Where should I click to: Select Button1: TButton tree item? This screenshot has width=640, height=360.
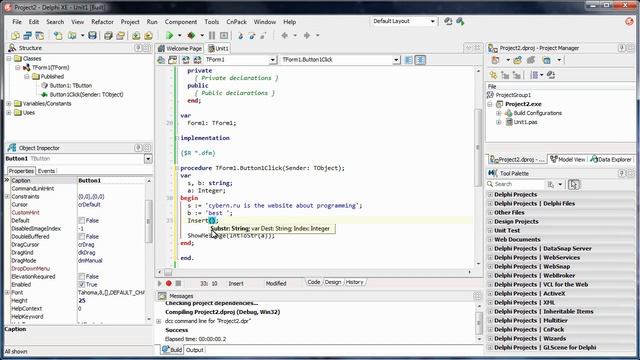(x=71, y=86)
